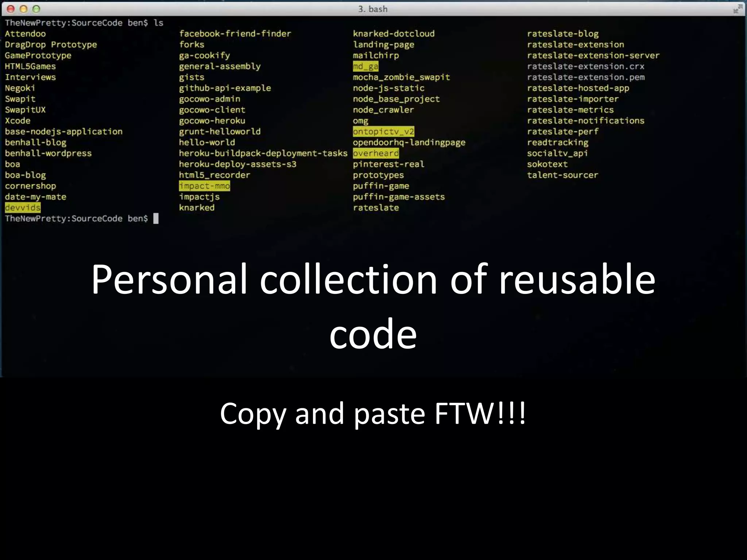Click the 'mocha_zombie_swapit' entry

[401, 77]
